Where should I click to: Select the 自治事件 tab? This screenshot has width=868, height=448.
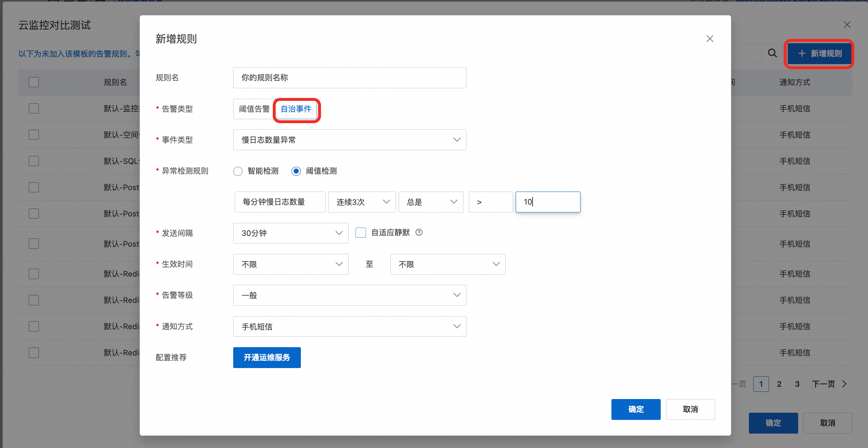[296, 109]
